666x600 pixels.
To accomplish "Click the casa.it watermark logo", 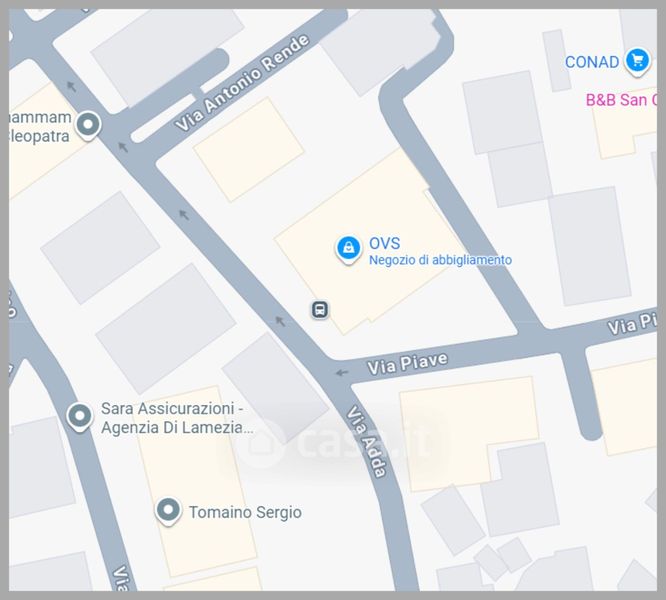I will pyautogui.click(x=333, y=443).
